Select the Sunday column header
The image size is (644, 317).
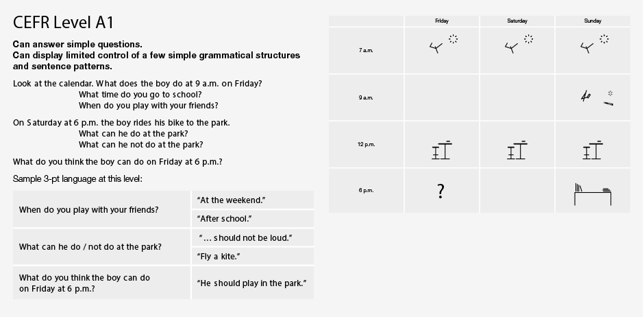click(x=593, y=21)
